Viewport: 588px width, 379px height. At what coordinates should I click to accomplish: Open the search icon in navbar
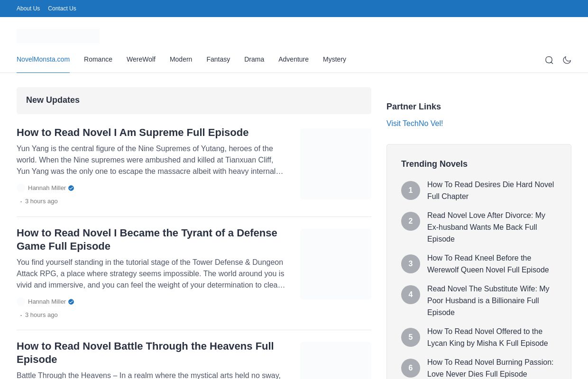[x=549, y=60]
